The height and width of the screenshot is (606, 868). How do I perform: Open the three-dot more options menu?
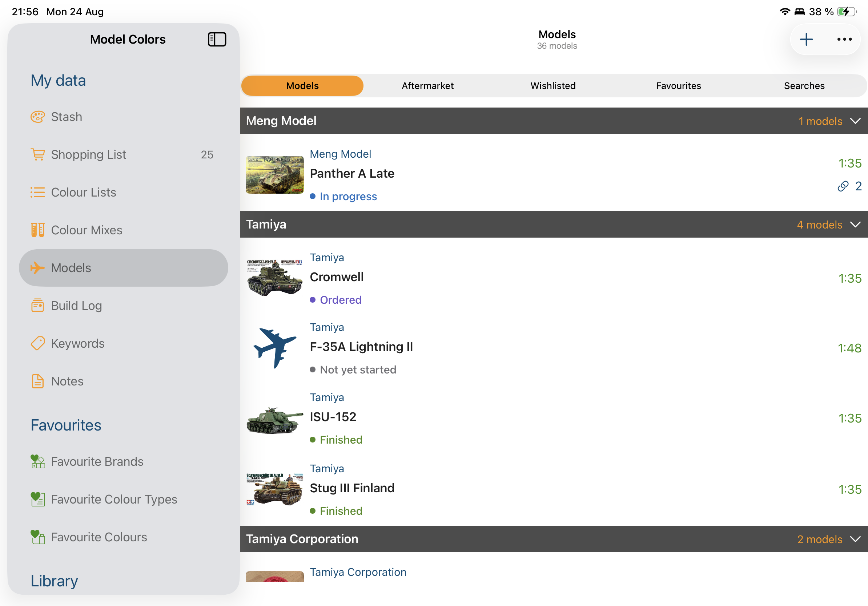coord(844,39)
